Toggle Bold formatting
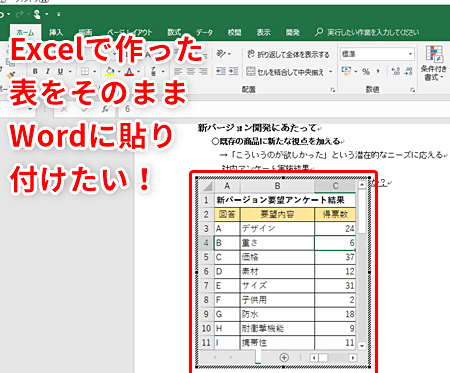 click(35, 71)
